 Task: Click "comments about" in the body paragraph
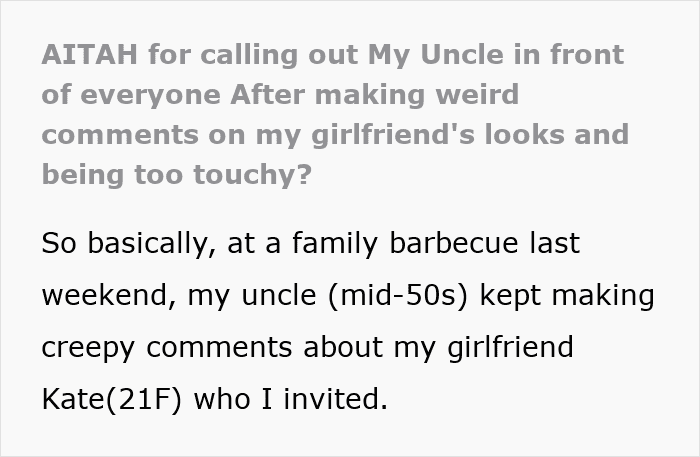[264, 347]
